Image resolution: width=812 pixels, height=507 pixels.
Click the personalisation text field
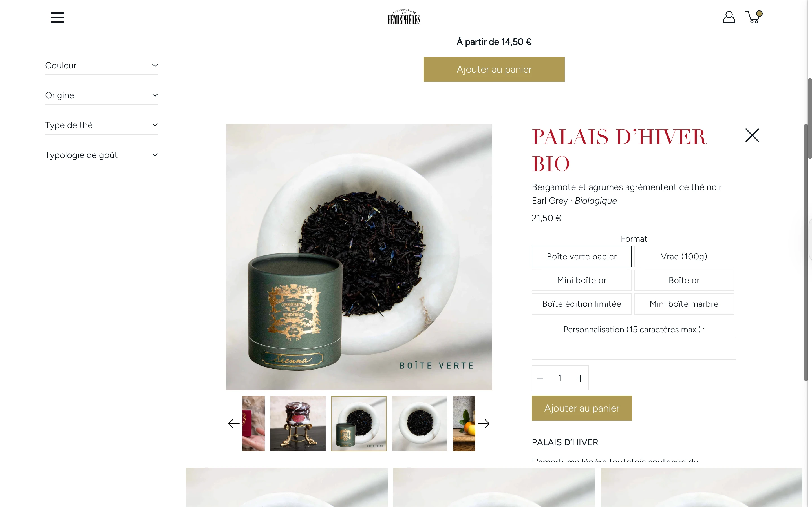(634, 348)
